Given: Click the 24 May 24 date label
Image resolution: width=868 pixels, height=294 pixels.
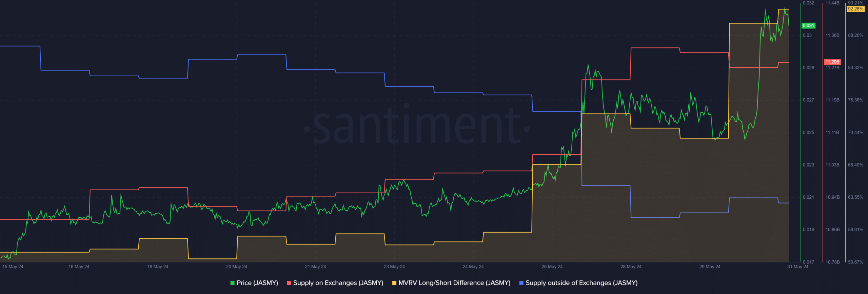Looking at the screenshot, I should 473,267.
